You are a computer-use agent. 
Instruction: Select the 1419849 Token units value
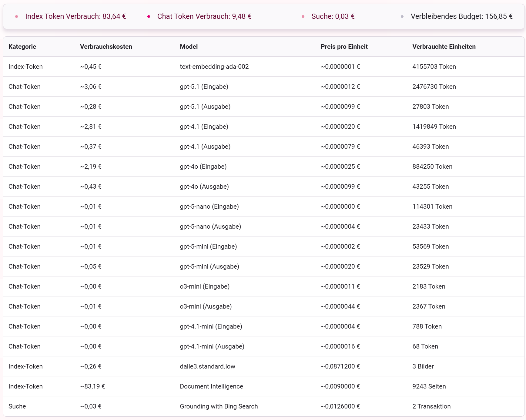tap(434, 127)
